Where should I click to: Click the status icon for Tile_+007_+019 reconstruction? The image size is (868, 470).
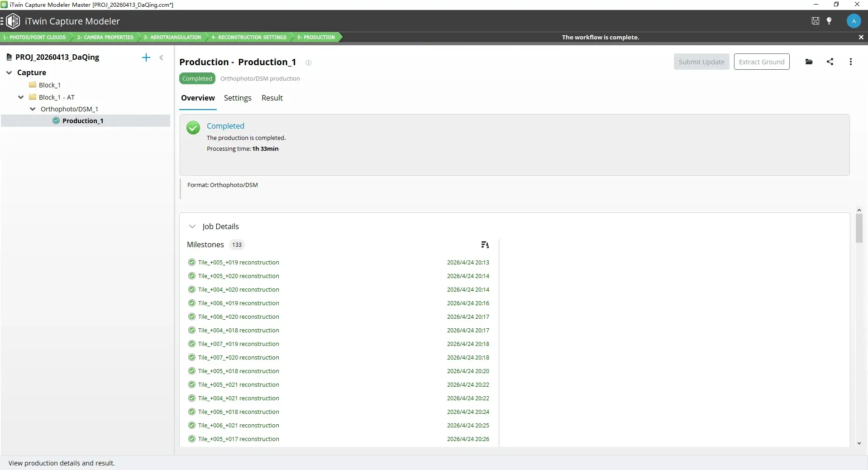click(x=192, y=344)
